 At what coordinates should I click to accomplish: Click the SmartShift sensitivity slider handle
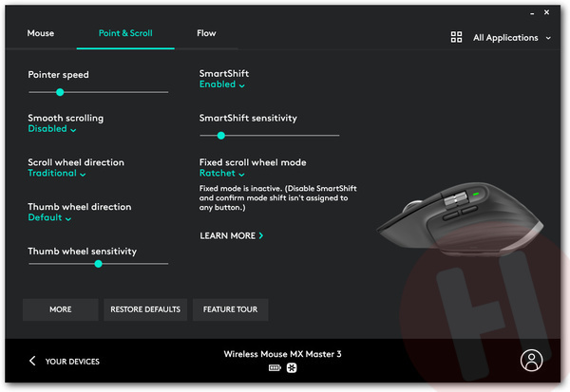[x=221, y=136]
